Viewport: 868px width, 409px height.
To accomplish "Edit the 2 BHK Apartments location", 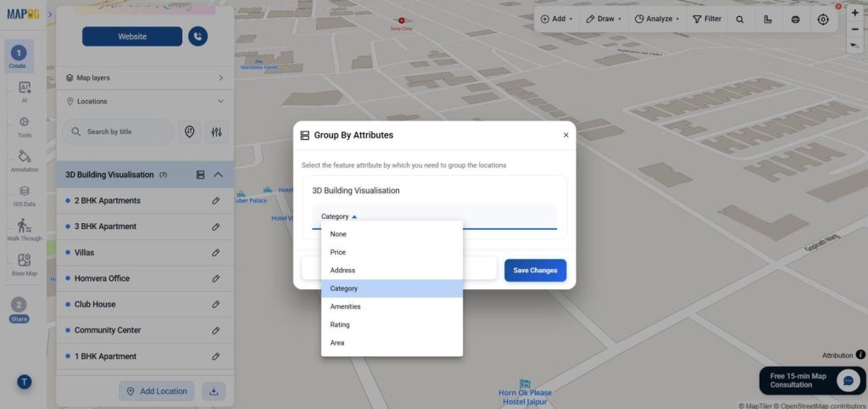I will (216, 200).
